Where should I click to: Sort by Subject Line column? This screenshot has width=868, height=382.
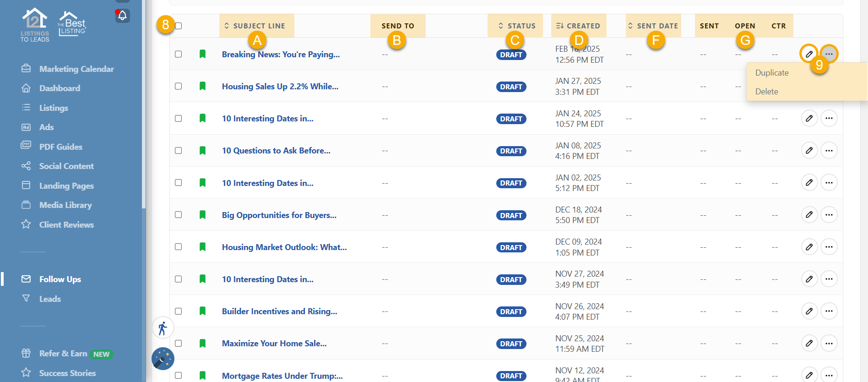coord(256,26)
